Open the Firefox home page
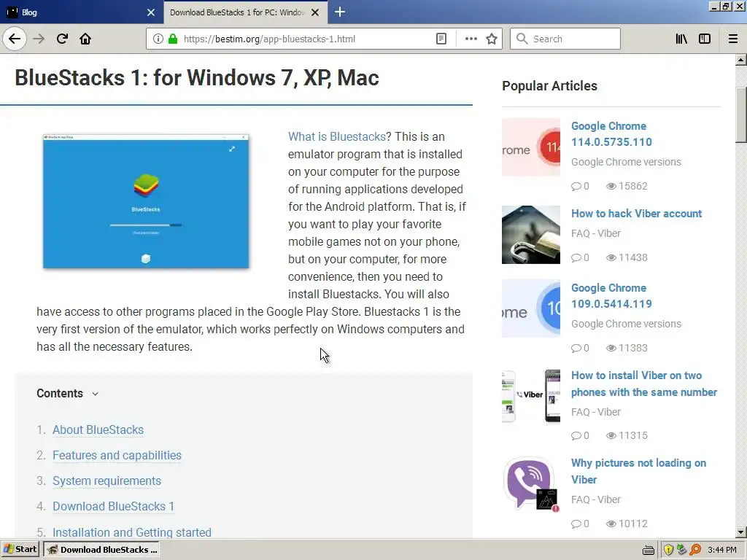The height and width of the screenshot is (560, 747). [x=85, y=39]
